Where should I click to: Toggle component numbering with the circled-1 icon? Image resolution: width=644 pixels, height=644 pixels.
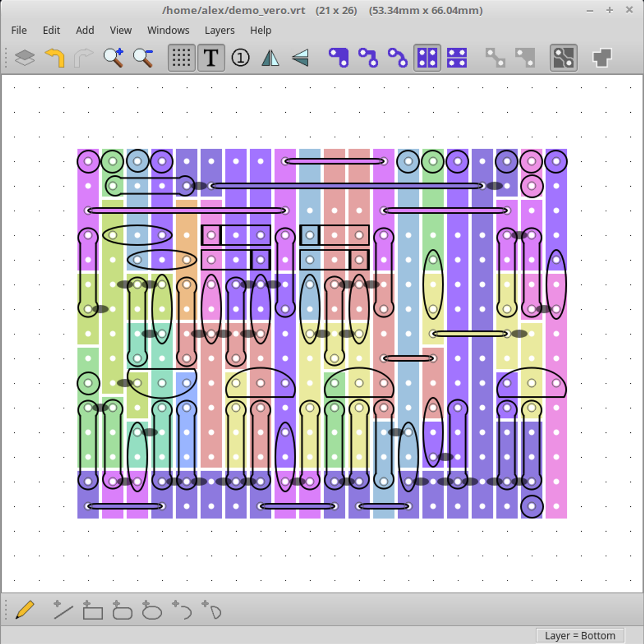click(240, 58)
